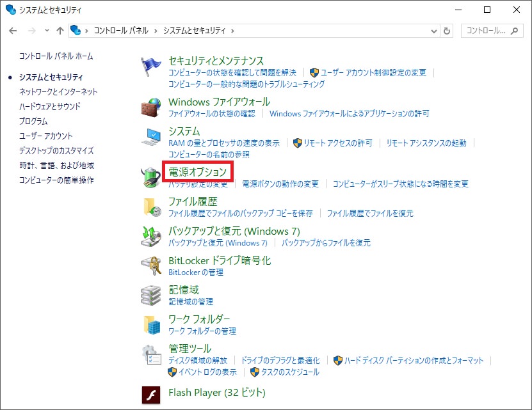Open ネットワークとインターネット category in sidebar
This screenshot has width=532, height=410.
[x=58, y=92]
